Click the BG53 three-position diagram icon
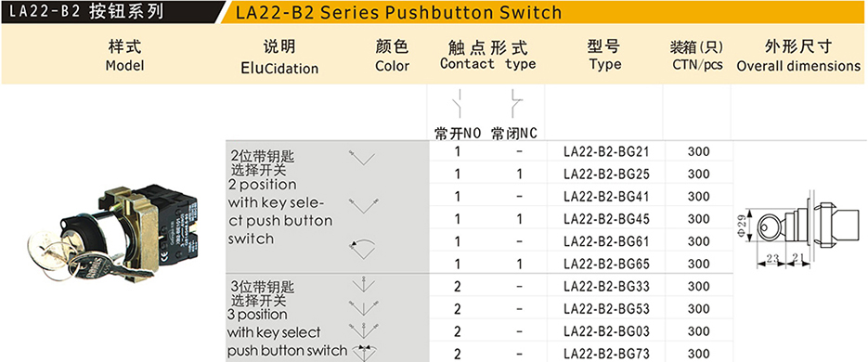 pos(363,307)
